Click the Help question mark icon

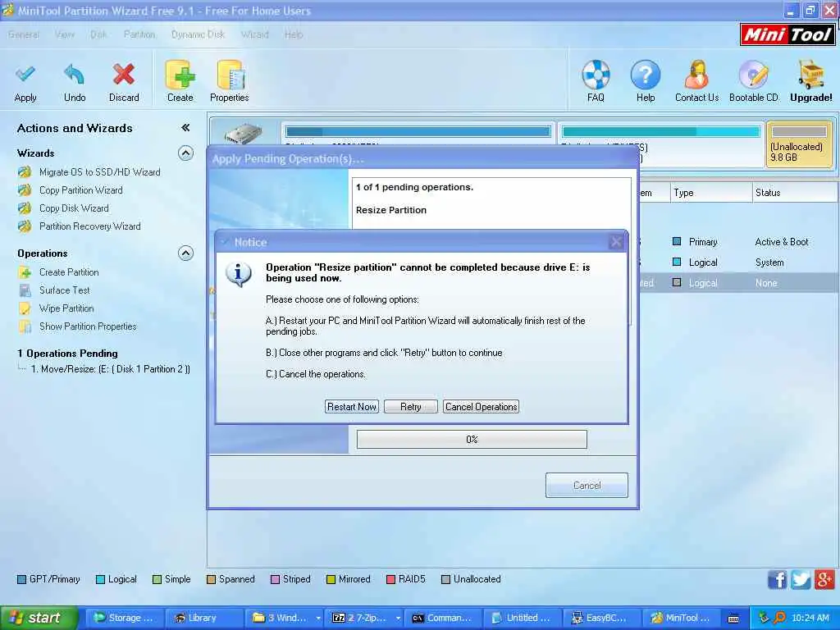[x=646, y=75]
